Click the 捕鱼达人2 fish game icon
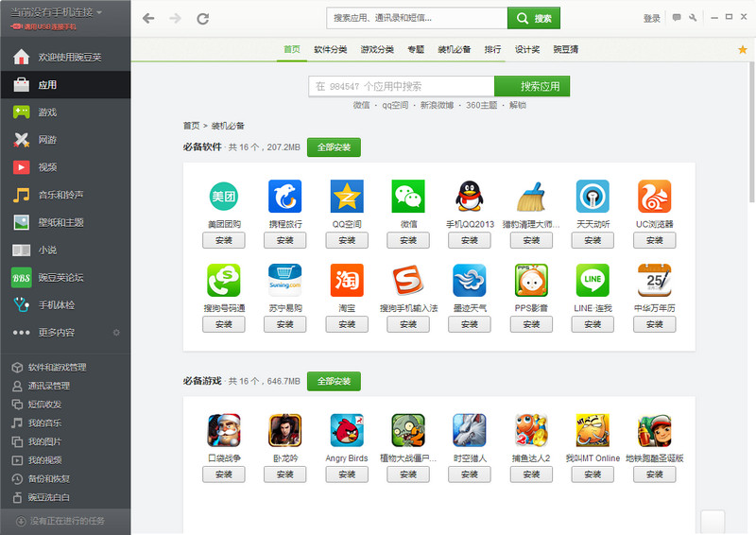 [x=531, y=430]
